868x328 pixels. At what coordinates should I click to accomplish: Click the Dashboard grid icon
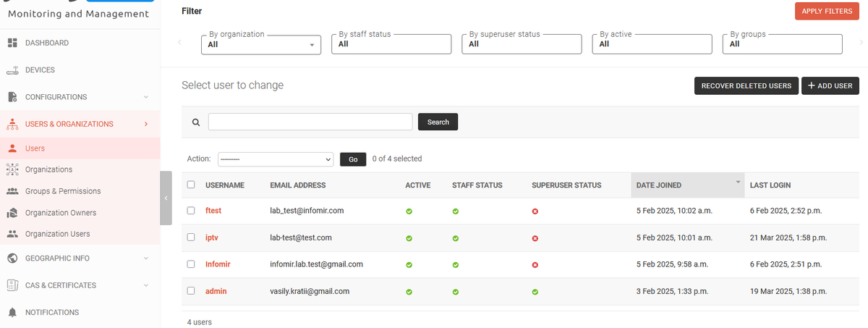[x=12, y=43]
